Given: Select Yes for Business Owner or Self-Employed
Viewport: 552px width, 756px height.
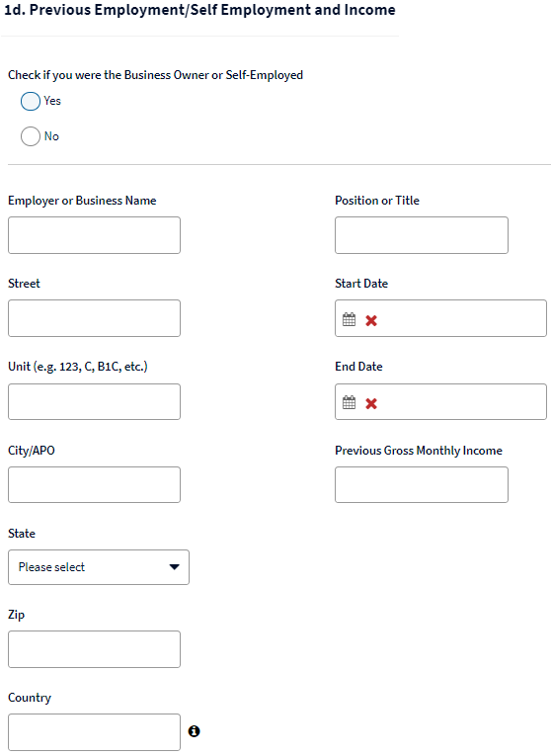Looking at the screenshot, I should click(31, 101).
